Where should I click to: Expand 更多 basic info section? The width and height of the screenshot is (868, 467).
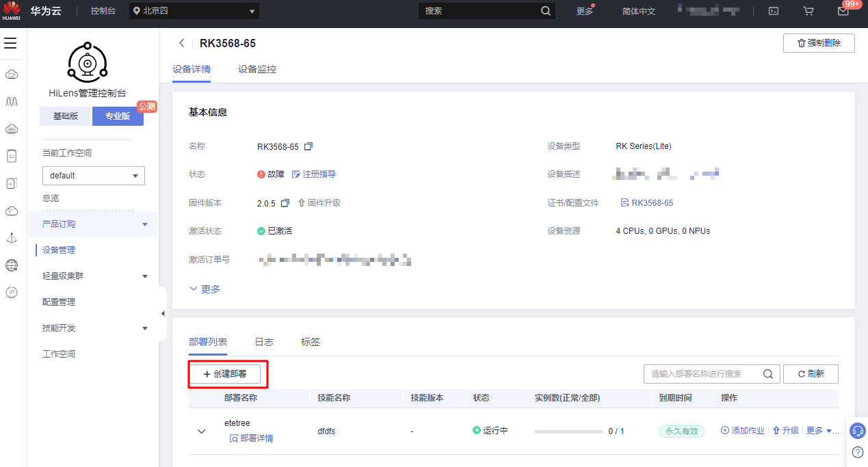click(x=205, y=289)
